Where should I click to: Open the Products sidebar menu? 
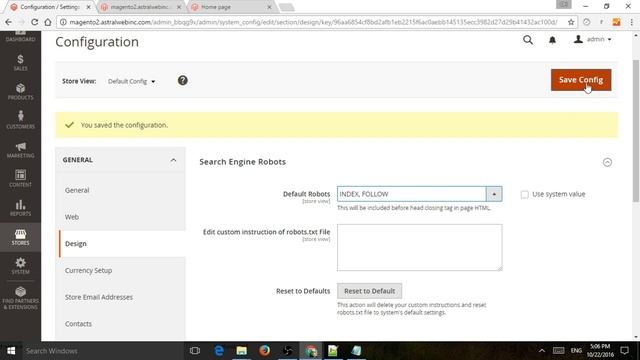pyautogui.click(x=20, y=92)
